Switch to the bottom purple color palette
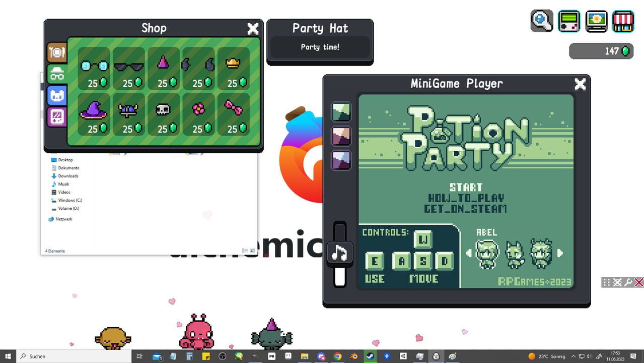Screen dimensions: 644x363 (341, 160)
